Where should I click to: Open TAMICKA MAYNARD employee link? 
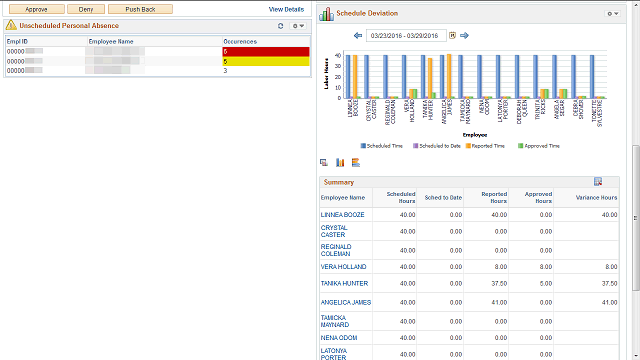335,321
